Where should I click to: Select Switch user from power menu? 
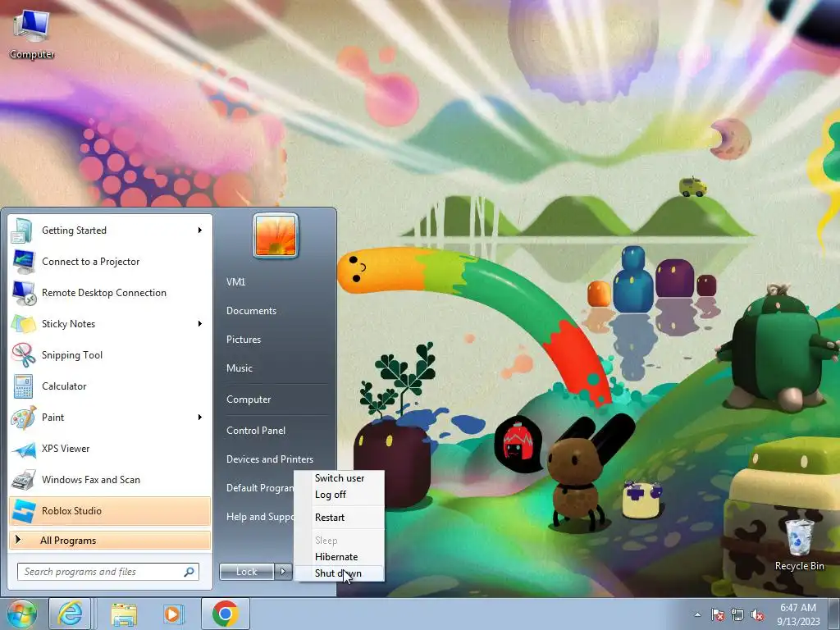coord(339,478)
